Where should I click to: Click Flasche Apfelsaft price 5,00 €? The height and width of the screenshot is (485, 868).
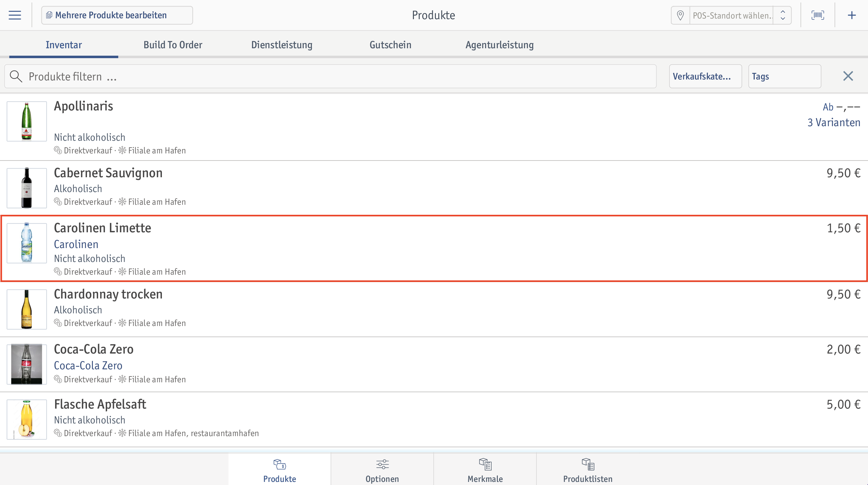(x=844, y=405)
